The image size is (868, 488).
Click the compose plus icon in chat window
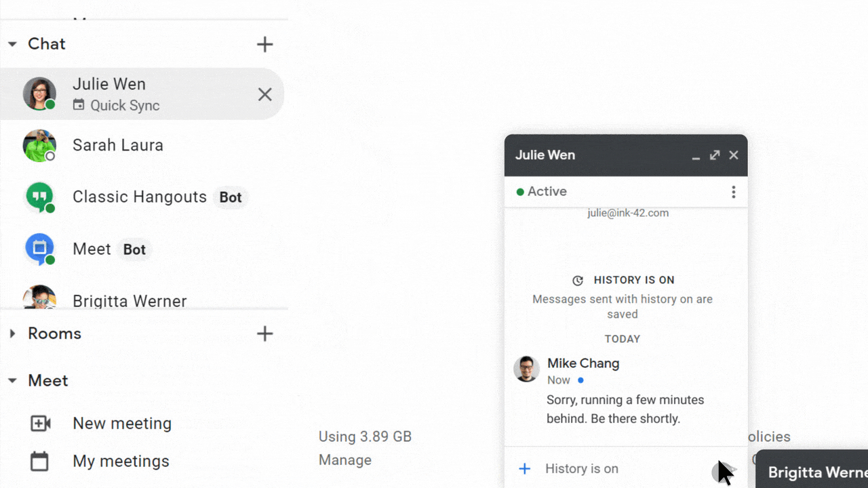click(x=524, y=468)
